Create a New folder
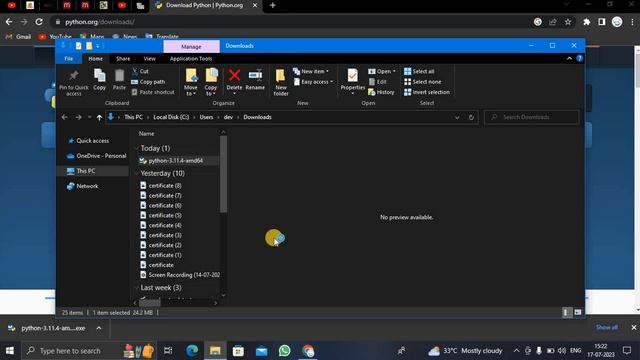The width and height of the screenshot is (640, 360). (x=281, y=82)
